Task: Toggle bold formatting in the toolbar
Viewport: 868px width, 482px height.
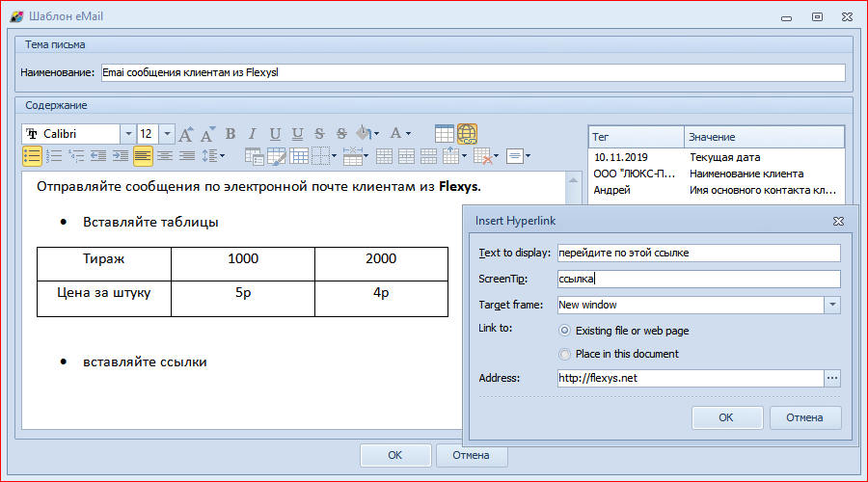Action: tap(231, 134)
